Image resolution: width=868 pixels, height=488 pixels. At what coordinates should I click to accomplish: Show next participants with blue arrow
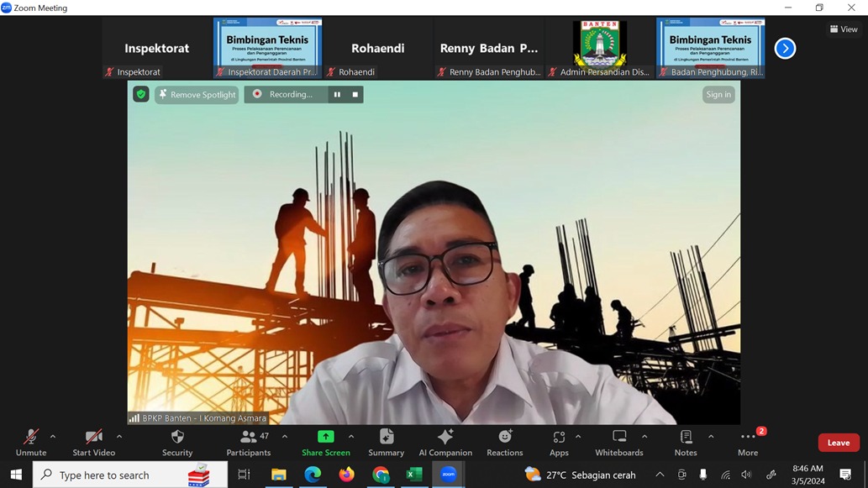point(785,49)
